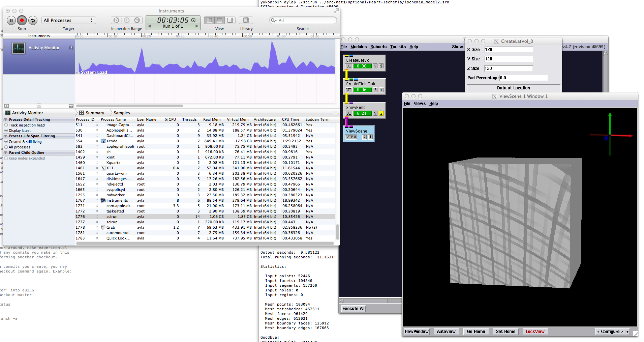Select the Display latest radio button
This screenshot has width=644, height=342.
point(6,131)
